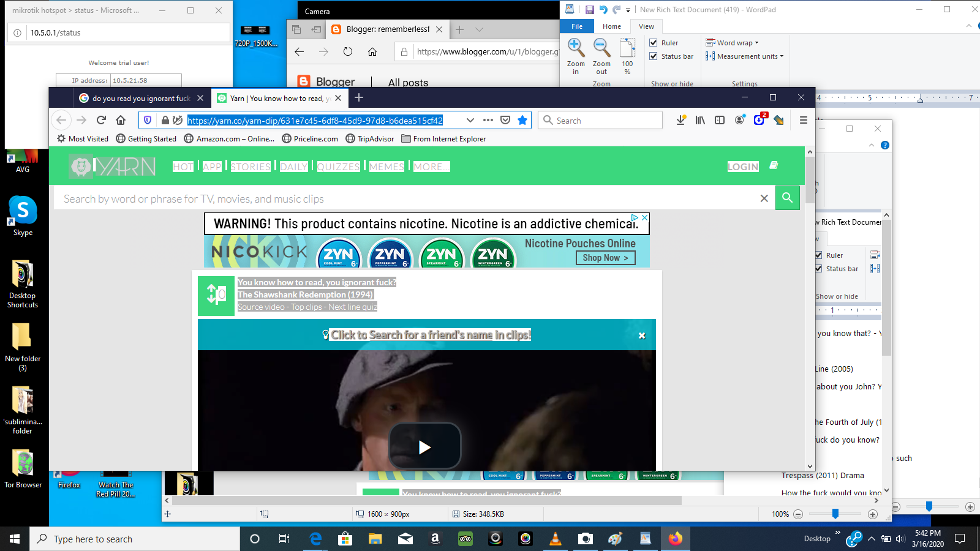
Task: Open Firefox hamburger menu
Action: (804, 120)
